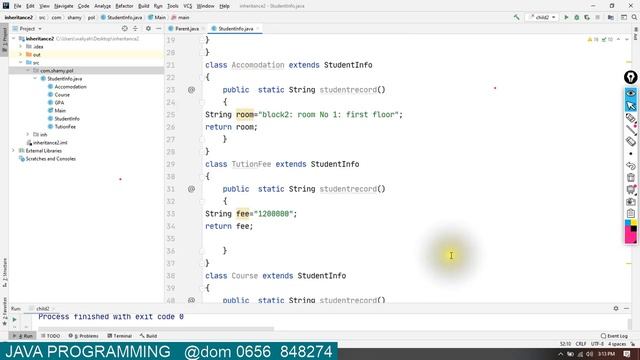
Task: Click the camera screenshot icon in annotation toolbar
Action: (631, 202)
